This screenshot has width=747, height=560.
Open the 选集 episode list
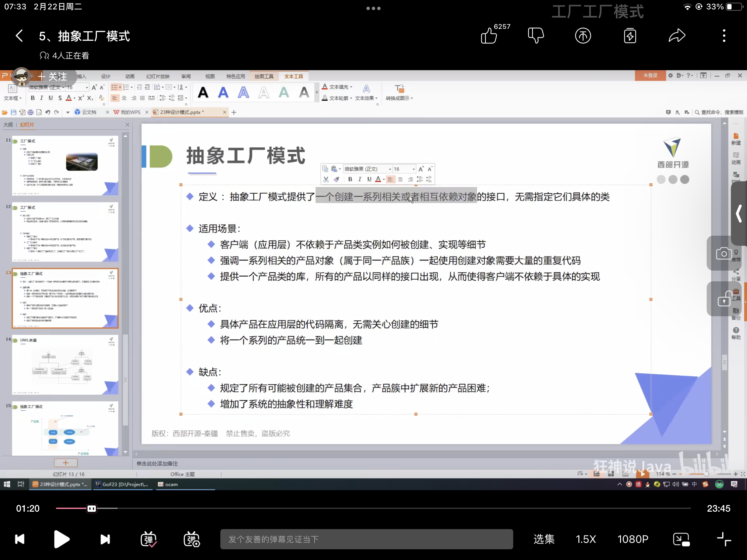point(544,539)
